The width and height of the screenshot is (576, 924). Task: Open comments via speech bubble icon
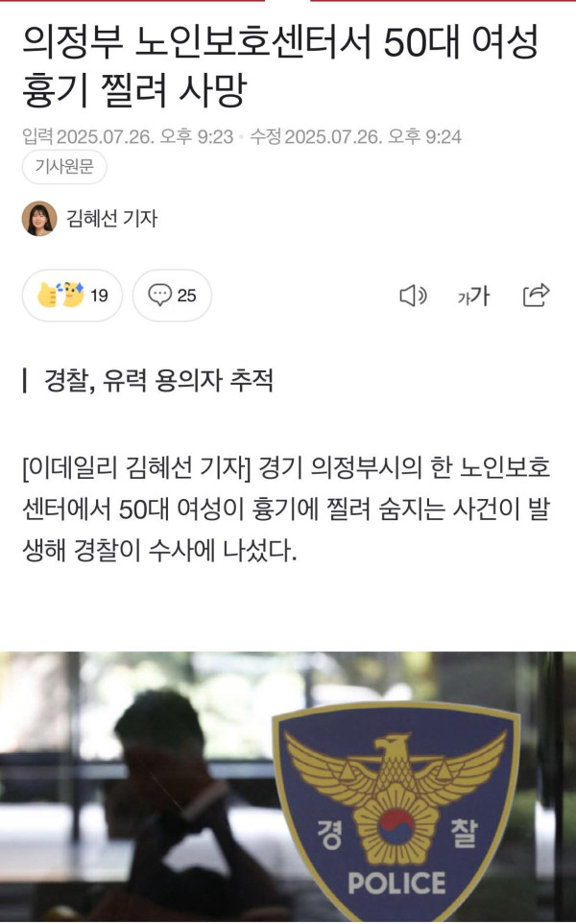click(159, 295)
